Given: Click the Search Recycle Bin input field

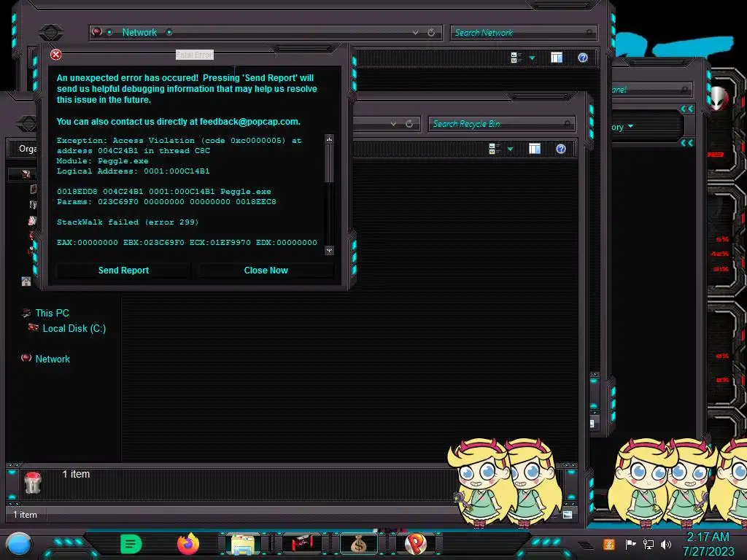Looking at the screenshot, I should [501, 124].
